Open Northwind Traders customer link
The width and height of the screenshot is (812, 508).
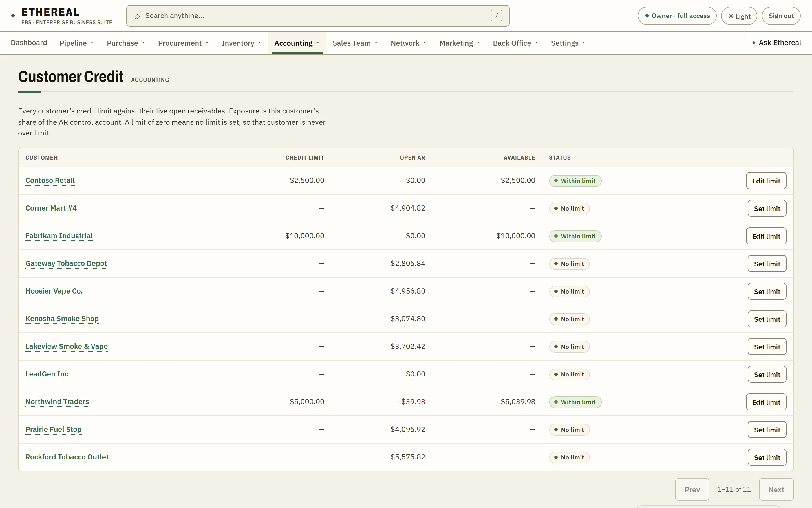pos(57,402)
